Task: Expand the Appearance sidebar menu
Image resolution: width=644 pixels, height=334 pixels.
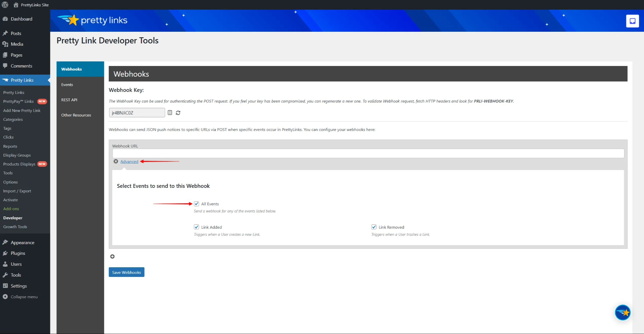Action: 22,242
